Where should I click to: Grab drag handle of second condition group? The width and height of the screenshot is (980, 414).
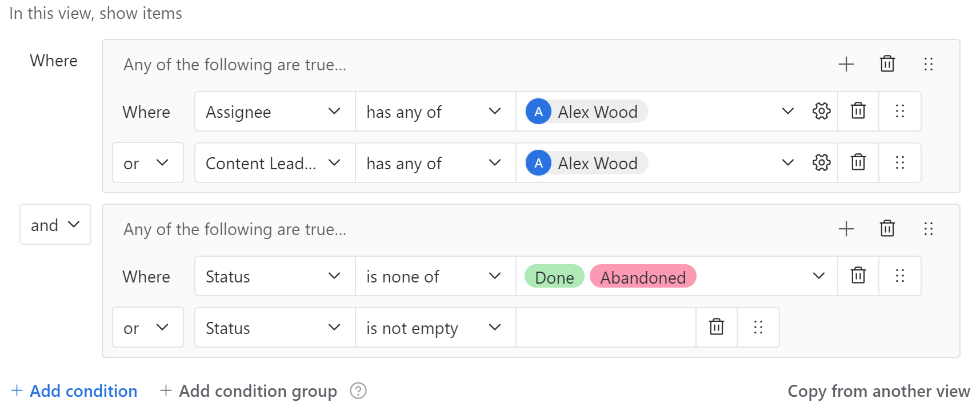point(929,229)
